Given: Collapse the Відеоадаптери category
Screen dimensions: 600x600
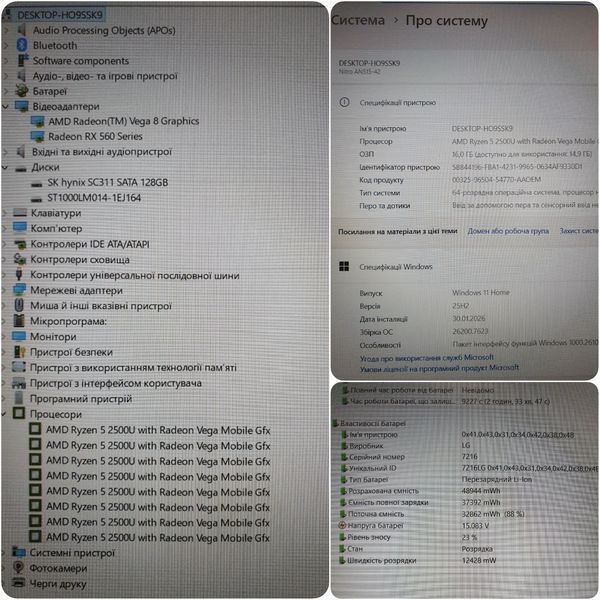Looking at the screenshot, I should [5, 106].
